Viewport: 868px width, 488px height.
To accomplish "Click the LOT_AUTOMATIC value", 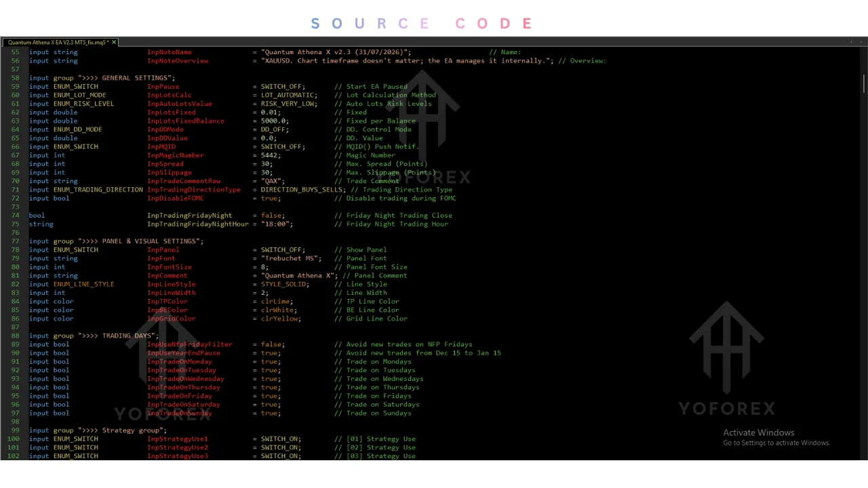I will 288,96.
